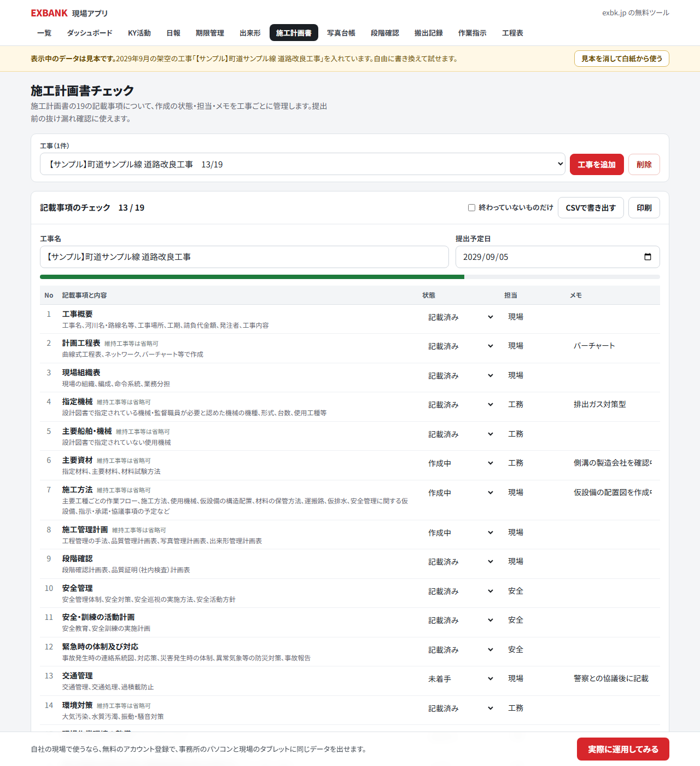Open the 期限管理 tab

coord(210,33)
